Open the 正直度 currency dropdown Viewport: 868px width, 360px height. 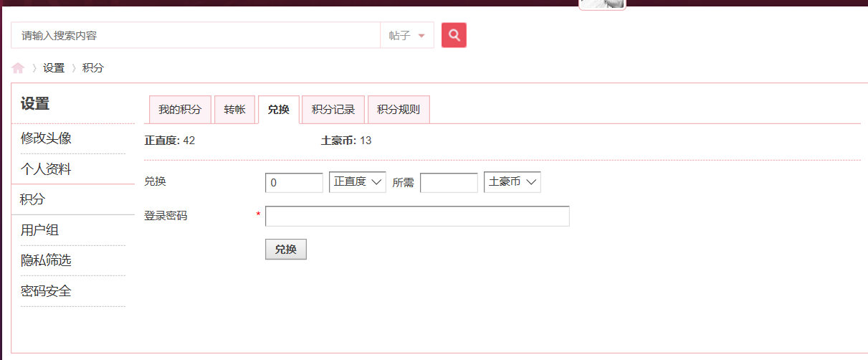358,182
